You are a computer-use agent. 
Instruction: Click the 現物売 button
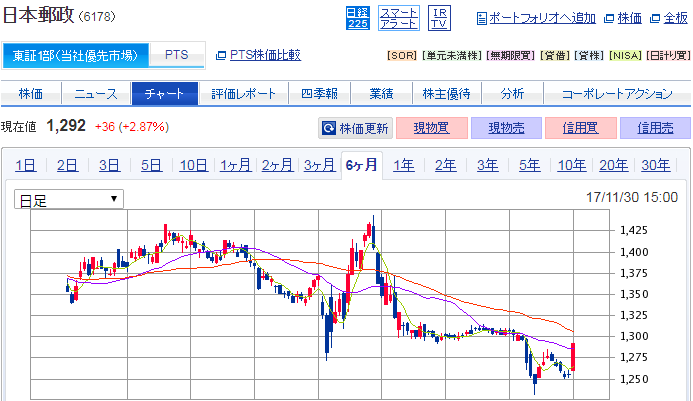point(506,128)
